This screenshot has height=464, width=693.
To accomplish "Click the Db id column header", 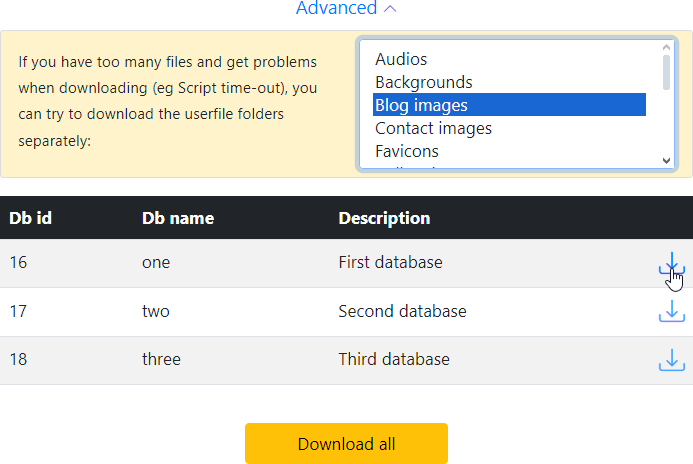I will click(30, 218).
